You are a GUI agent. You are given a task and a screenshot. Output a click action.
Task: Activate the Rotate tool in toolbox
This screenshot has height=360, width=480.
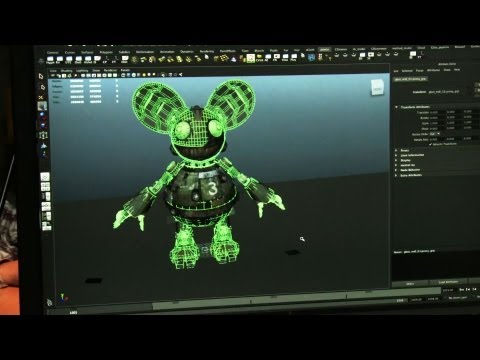(42, 116)
